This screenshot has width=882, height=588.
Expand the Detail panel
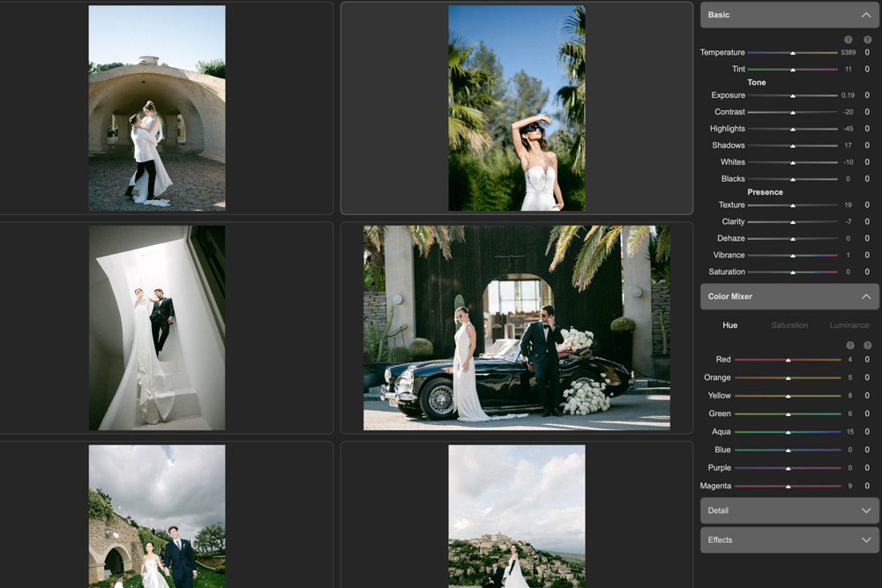(865, 510)
